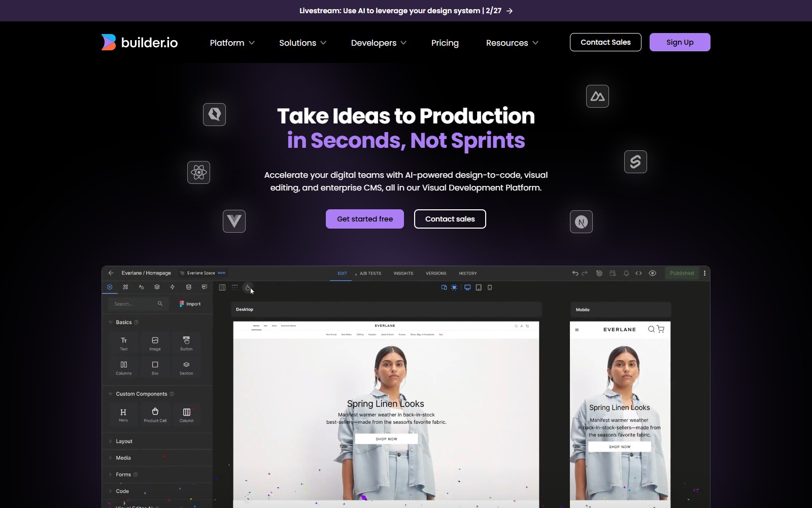Select the HISTORY tab
This screenshot has width=812, height=508.
[x=468, y=273]
